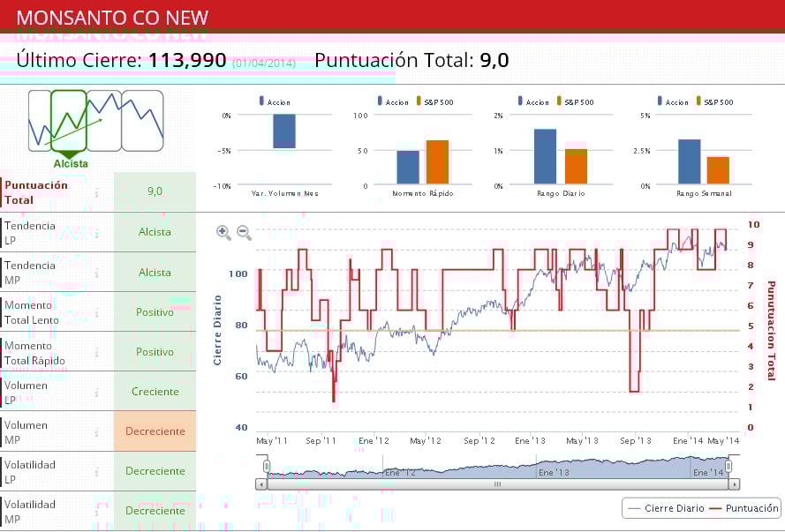Select the highlighted Alcista trend phase box
The image size is (785, 532).
tap(69, 121)
